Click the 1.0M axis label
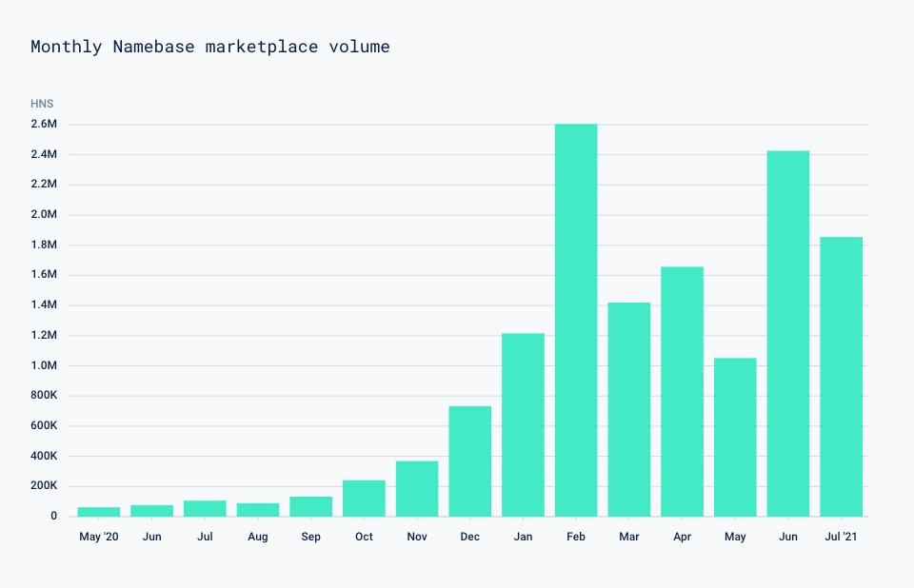The height and width of the screenshot is (588, 914). [44, 365]
